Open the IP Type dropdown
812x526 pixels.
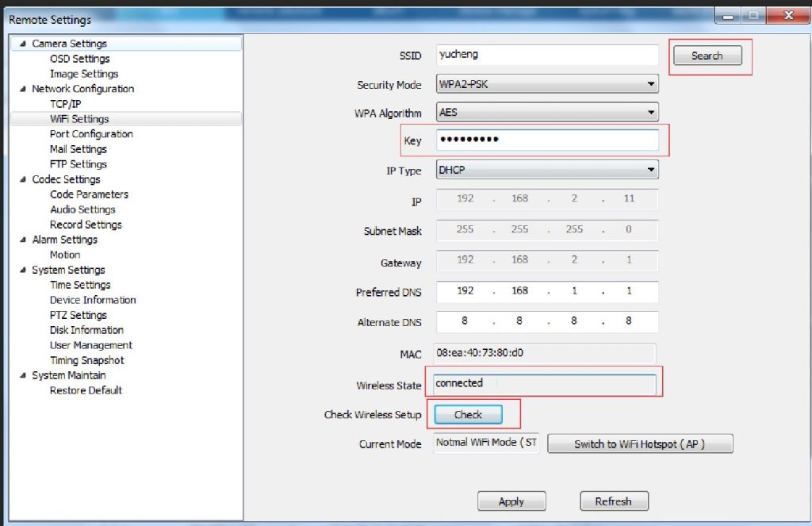(652, 170)
